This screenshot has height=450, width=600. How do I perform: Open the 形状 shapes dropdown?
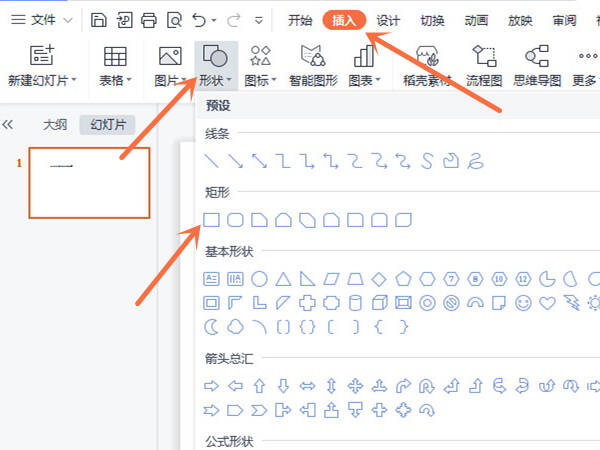(215, 66)
